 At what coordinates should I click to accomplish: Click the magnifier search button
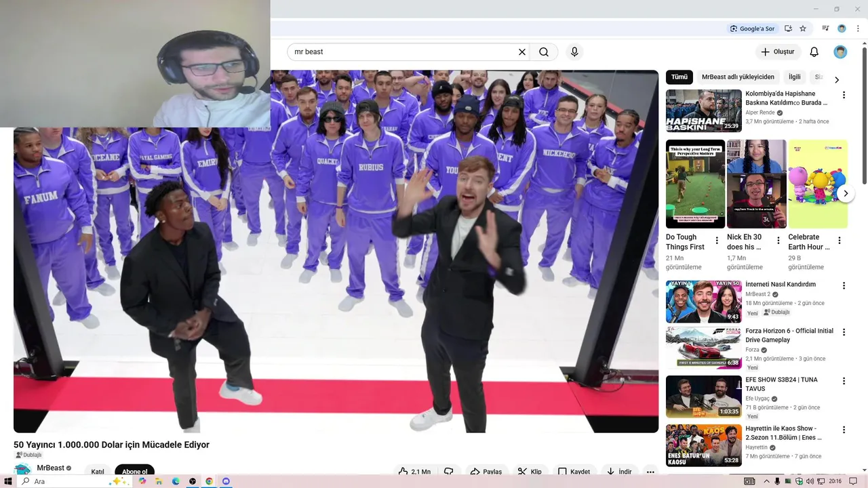(x=544, y=52)
